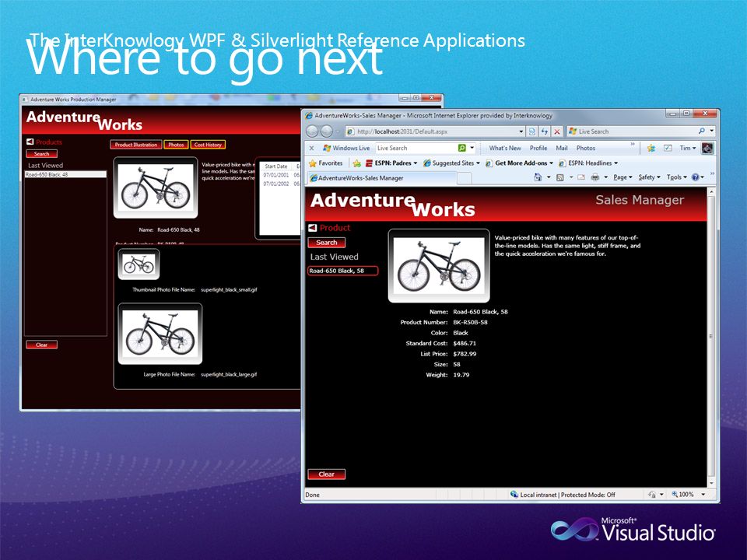Open dropdown next to green search button
Image resolution: width=747 pixels, height=560 pixels.
coord(472,148)
